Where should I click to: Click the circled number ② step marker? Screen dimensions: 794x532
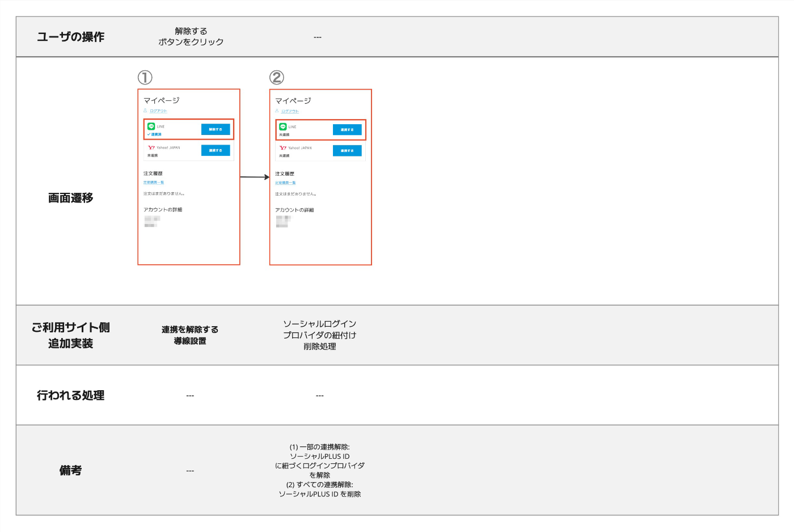coord(276,77)
